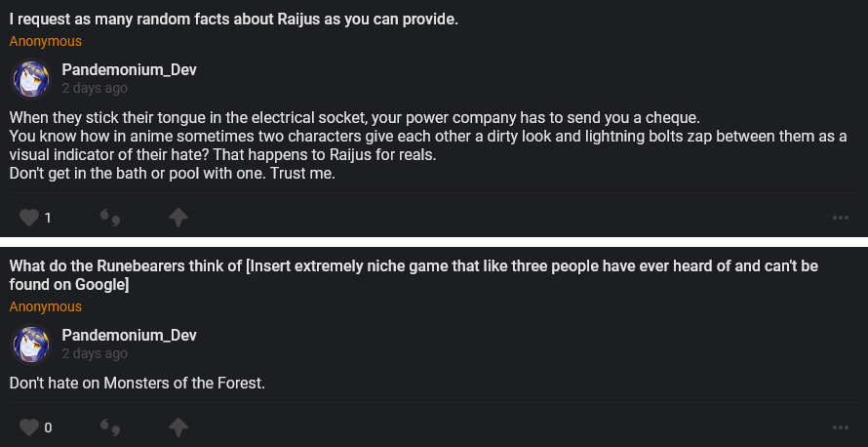This screenshot has width=868, height=447.
Task: Open the three-dot menu on the Runebearers answer
Action: click(x=841, y=427)
